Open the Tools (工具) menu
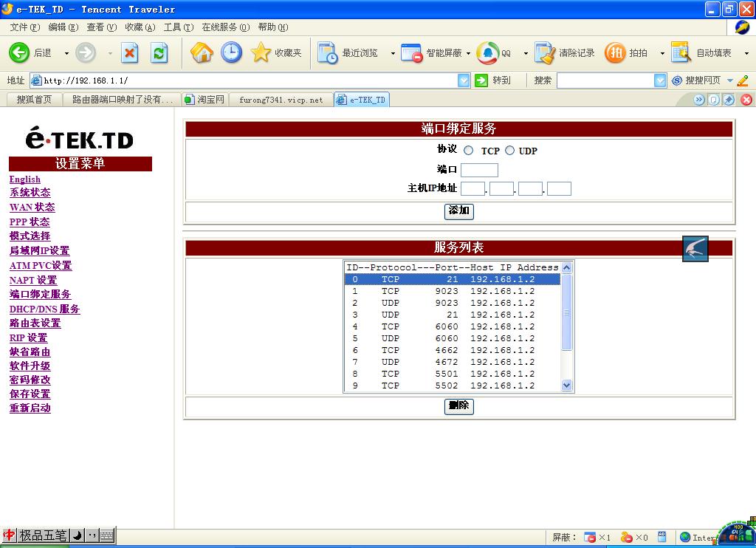Image resolution: width=756 pixels, height=548 pixels. (x=179, y=27)
